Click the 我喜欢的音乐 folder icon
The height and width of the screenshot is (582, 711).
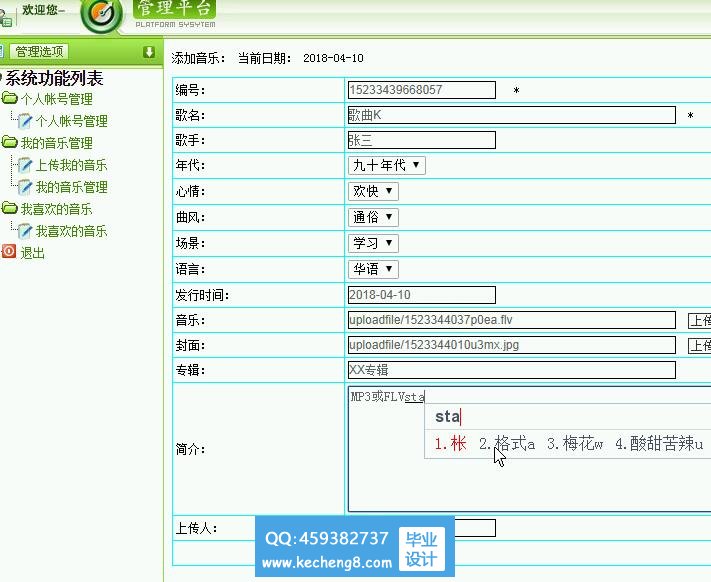10,209
